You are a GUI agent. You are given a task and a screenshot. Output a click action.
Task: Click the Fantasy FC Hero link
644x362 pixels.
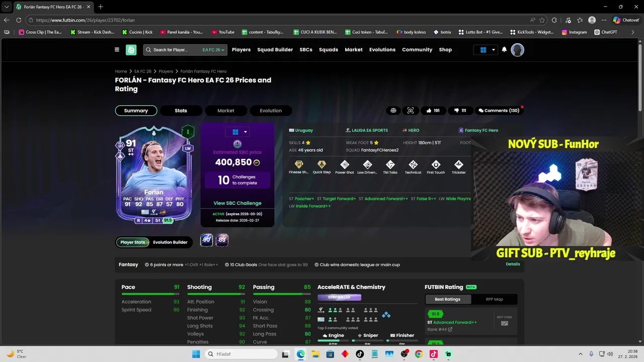[478, 130]
